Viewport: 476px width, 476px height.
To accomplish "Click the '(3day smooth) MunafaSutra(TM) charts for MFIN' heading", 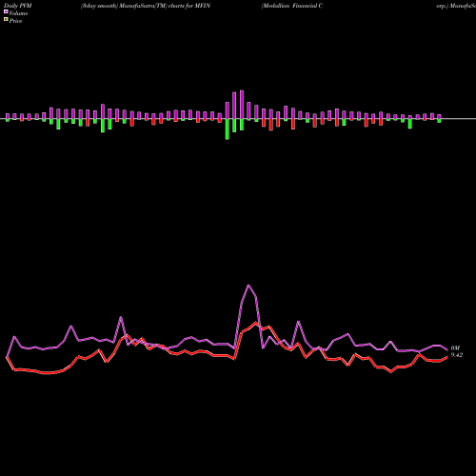I will [x=146, y=6].
